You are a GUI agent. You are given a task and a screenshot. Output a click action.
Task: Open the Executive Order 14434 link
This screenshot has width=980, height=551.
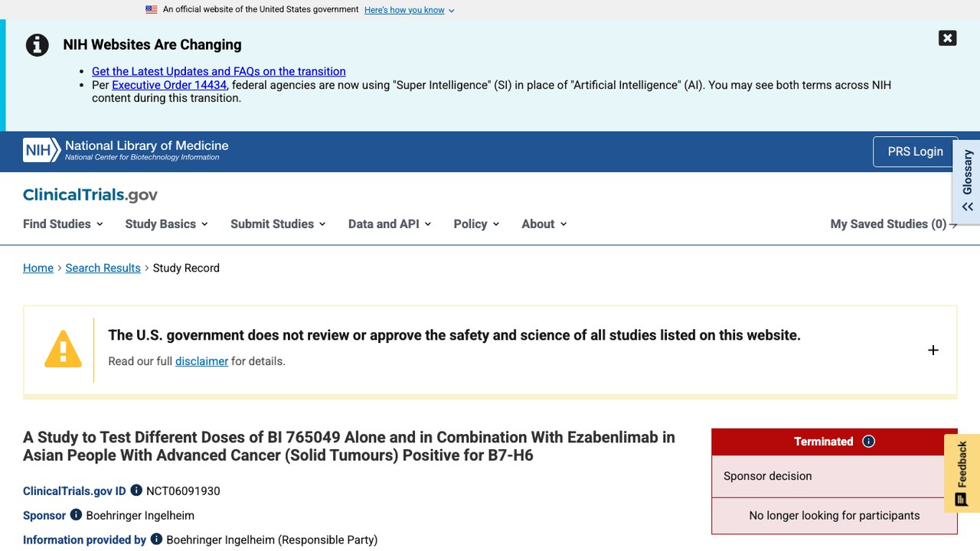(169, 85)
